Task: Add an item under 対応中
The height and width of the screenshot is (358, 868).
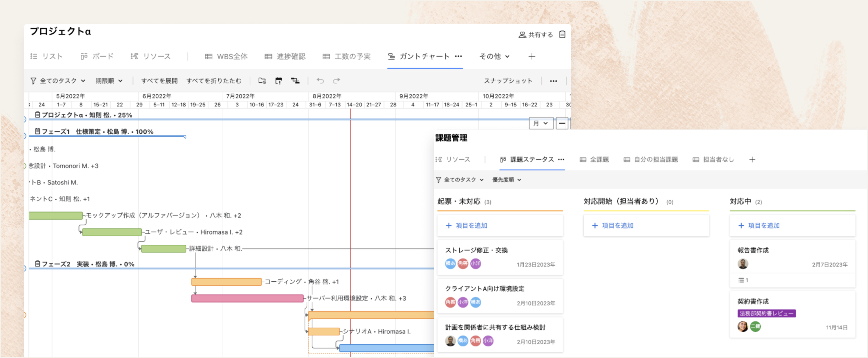Action: click(x=793, y=226)
